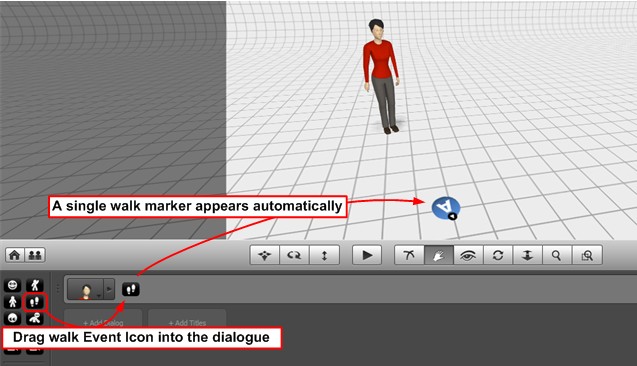Click the Add Titles button
The width and height of the screenshot is (637, 366).
187,323
